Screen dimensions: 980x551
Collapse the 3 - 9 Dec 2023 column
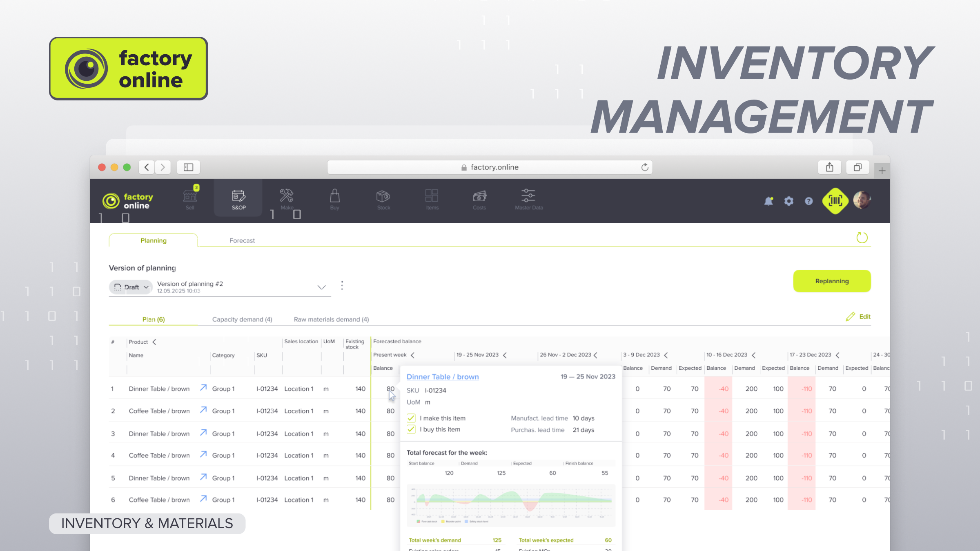(666, 355)
